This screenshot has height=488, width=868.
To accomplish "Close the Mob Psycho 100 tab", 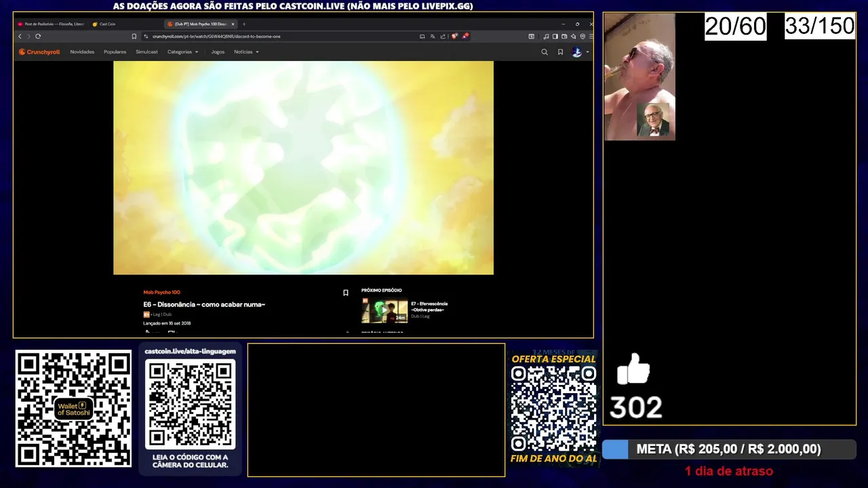I will click(233, 24).
